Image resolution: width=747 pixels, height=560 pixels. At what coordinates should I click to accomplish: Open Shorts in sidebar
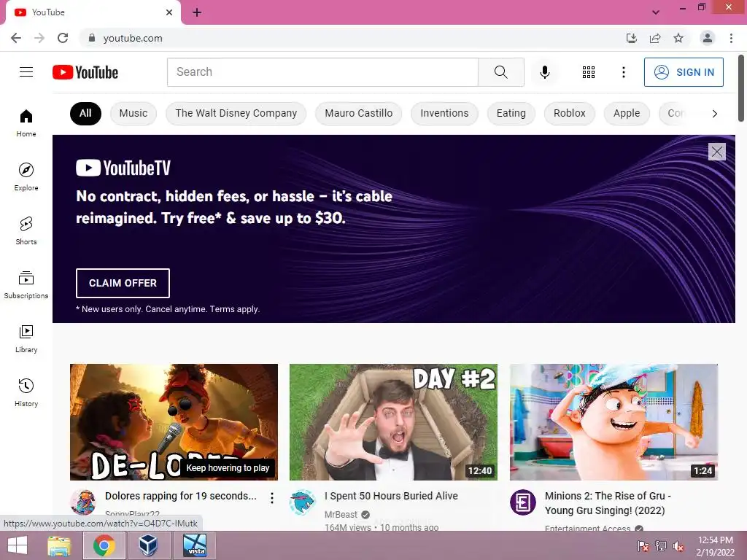[26, 230]
